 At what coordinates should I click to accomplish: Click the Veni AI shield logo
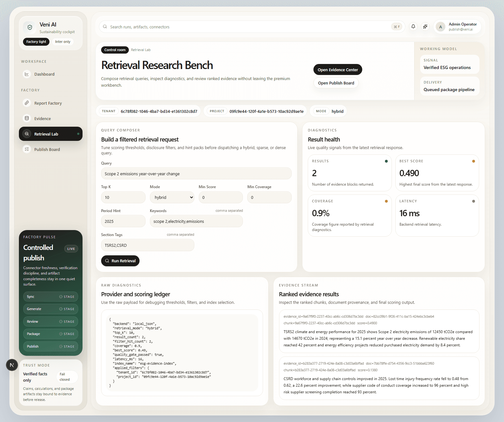(x=30, y=27)
